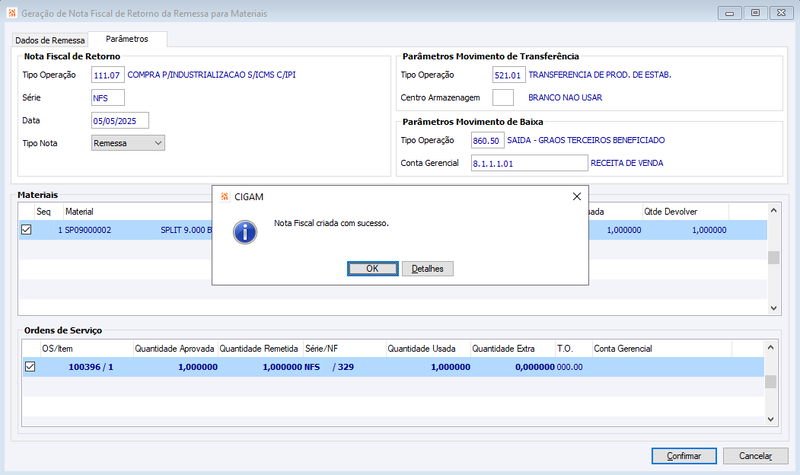Open the Tipo Nota dropdown showing Remessa
The height and width of the screenshot is (475, 800).
point(128,143)
